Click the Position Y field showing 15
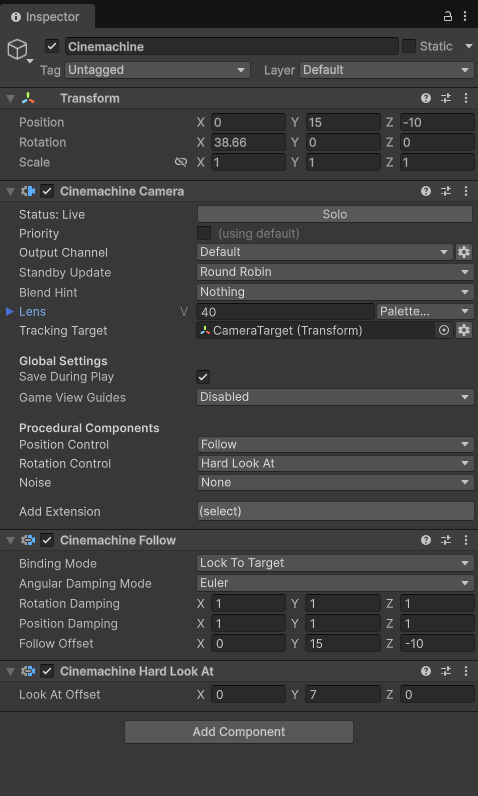Viewport: 478px width, 796px height. pyautogui.click(x=343, y=122)
